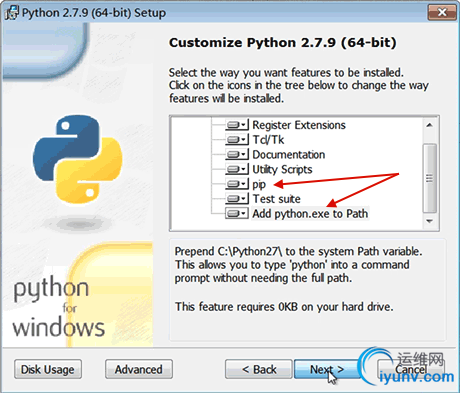460x393 pixels.
Task: Click the Next button
Action: [x=327, y=369]
